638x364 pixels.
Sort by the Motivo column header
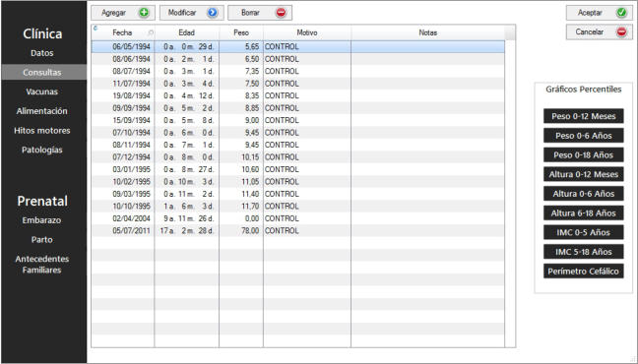tap(307, 32)
